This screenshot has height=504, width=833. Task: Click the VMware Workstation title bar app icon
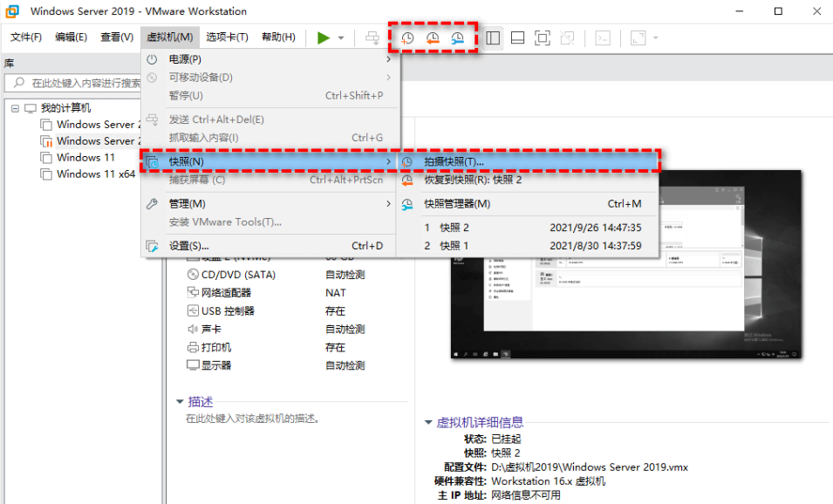[x=11, y=10]
